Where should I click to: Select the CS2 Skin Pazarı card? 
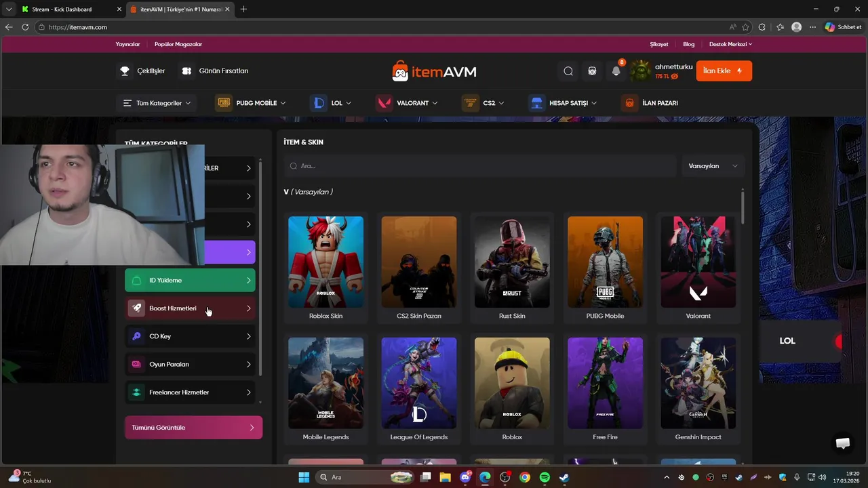click(x=419, y=268)
